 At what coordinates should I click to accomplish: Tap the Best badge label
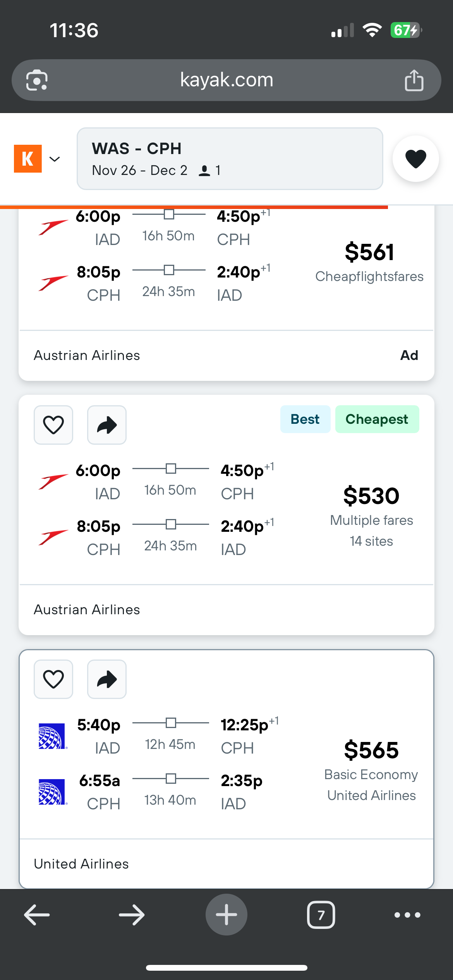tap(305, 419)
